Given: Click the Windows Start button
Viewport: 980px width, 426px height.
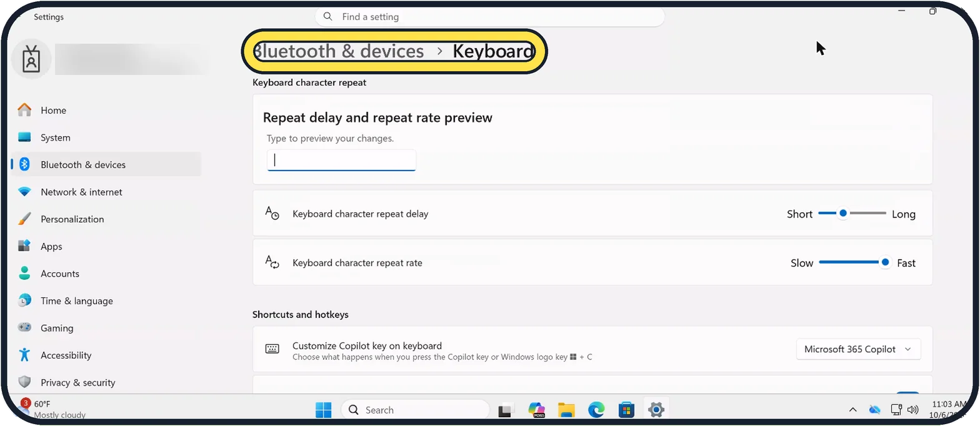Looking at the screenshot, I should [x=324, y=410].
